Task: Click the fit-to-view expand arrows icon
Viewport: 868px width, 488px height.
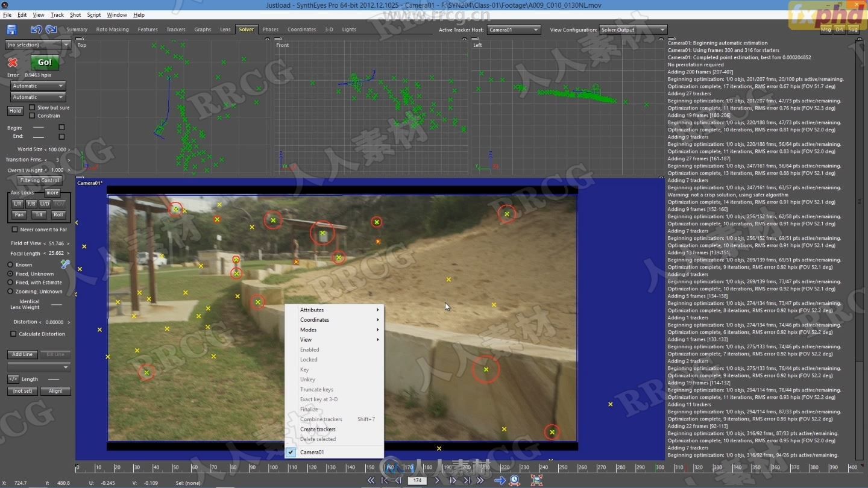Action: tap(536, 480)
